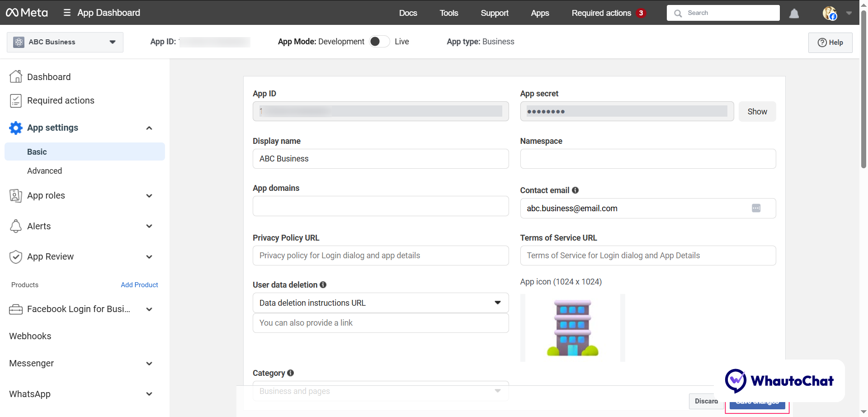Expand the WhatsApp product section
The height and width of the screenshot is (417, 868).
149,394
